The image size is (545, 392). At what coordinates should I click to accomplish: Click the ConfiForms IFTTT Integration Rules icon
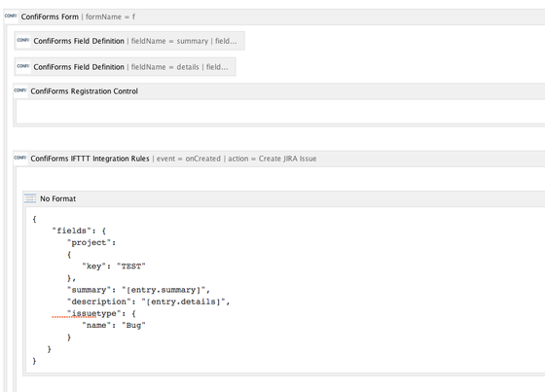(20, 158)
